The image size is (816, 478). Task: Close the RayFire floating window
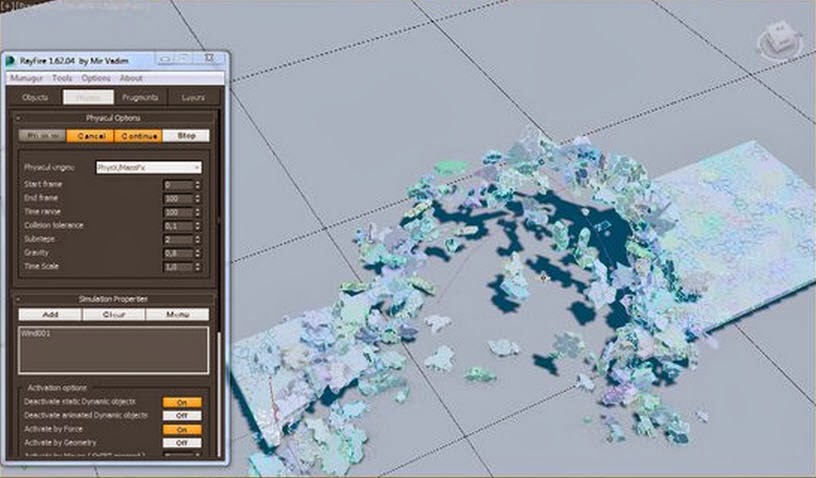(x=209, y=58)
